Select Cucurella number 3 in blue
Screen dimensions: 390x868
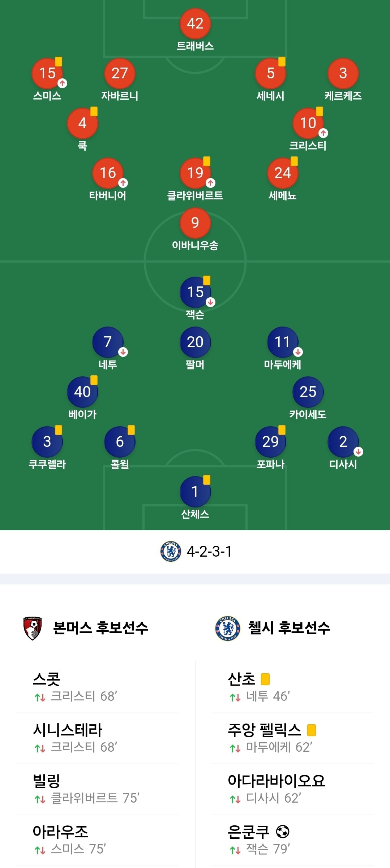(x=47, y=441)
